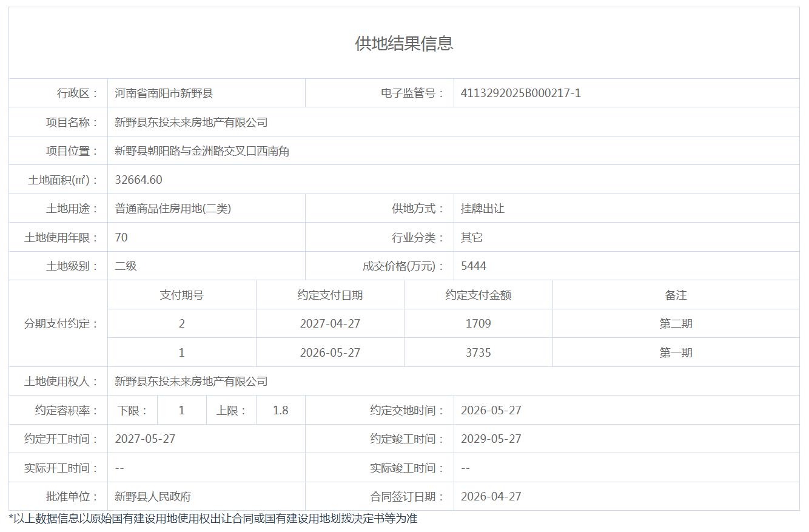The image size is (809, 532).
Task: Click the 约定开工时间 label
Action: tap(61, 439)
